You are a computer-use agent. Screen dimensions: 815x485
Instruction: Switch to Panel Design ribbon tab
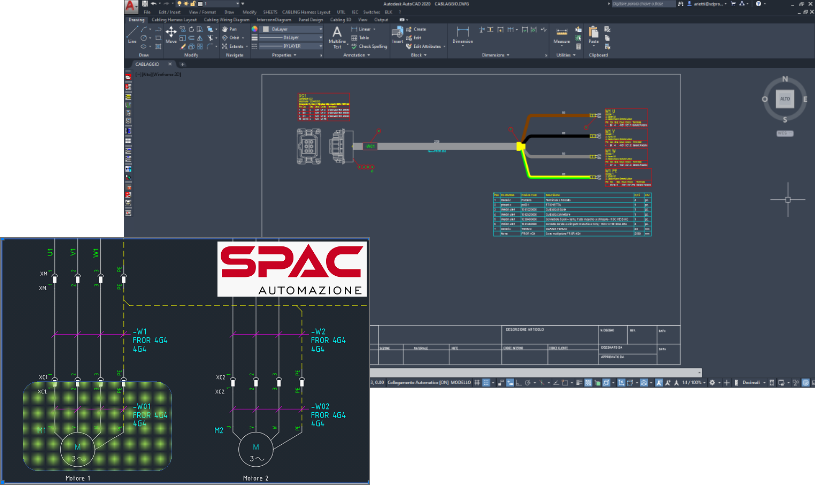(x=310, y=20)
